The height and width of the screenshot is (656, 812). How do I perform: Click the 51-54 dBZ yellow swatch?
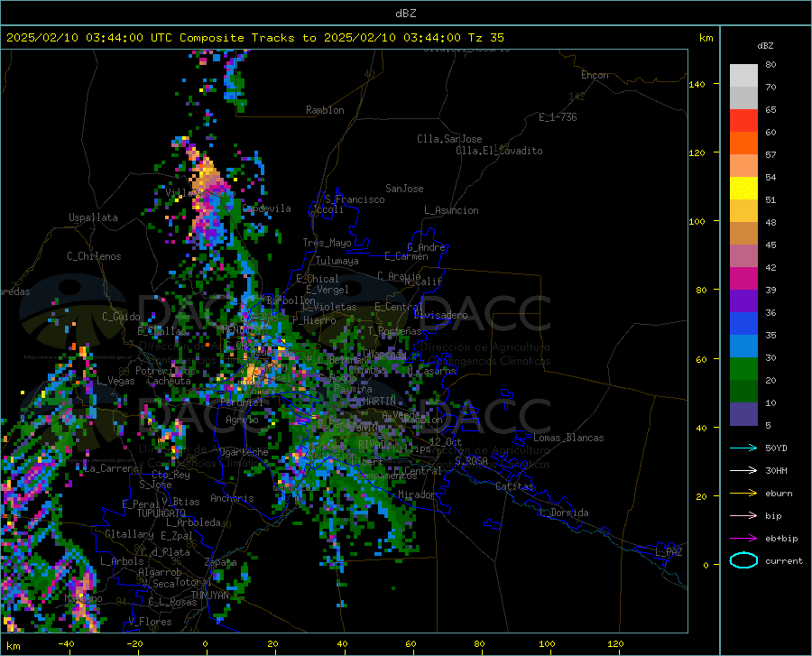[x=743, y=189]
